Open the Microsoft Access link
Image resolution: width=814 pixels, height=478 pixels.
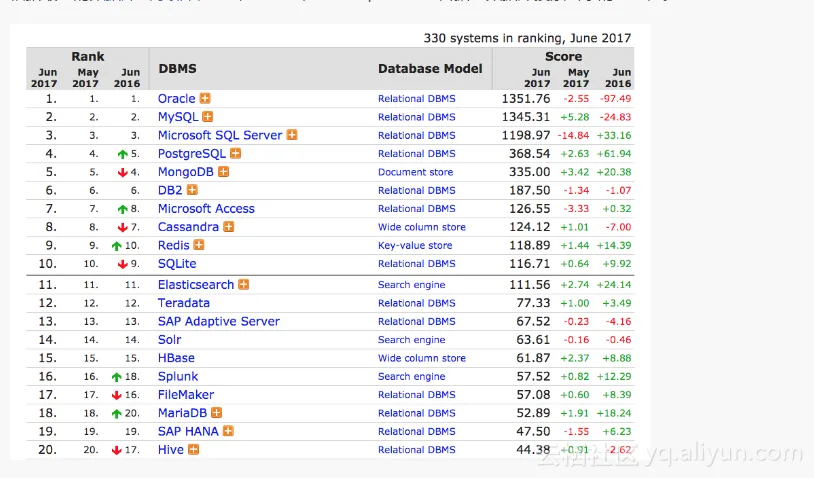click(x=206, y=209)
